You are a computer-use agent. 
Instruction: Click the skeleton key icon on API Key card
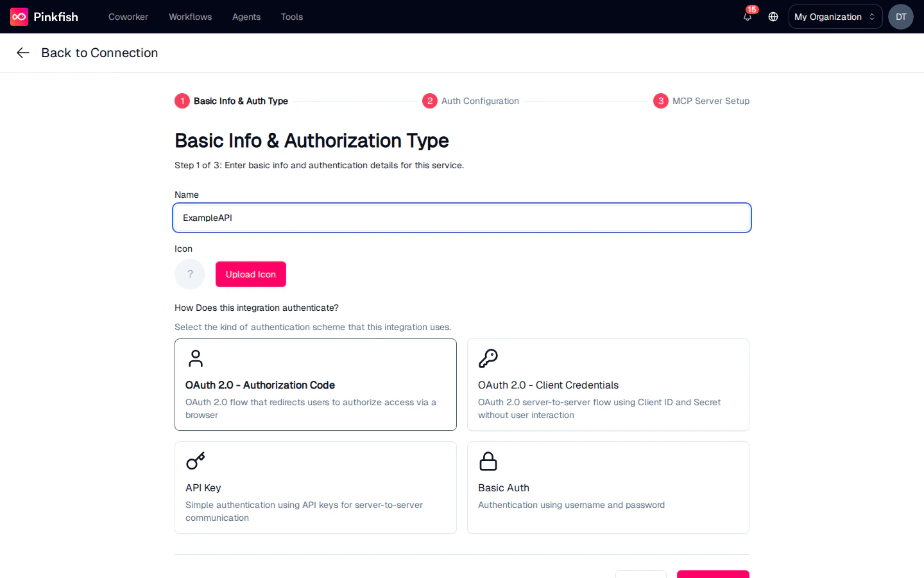pos(196,460)
